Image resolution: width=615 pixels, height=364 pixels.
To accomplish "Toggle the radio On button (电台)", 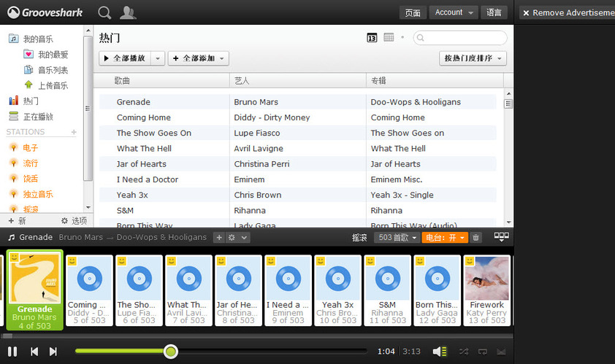I will [445, 238].
